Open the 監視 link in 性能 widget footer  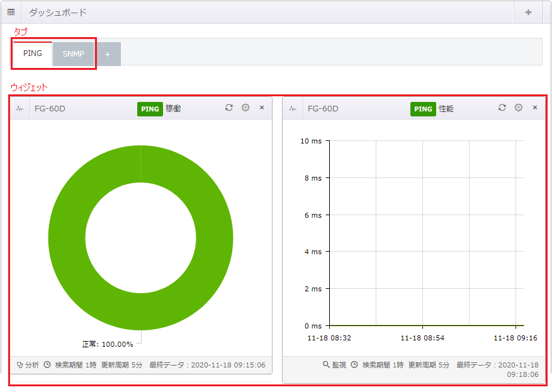coord(334,365)
